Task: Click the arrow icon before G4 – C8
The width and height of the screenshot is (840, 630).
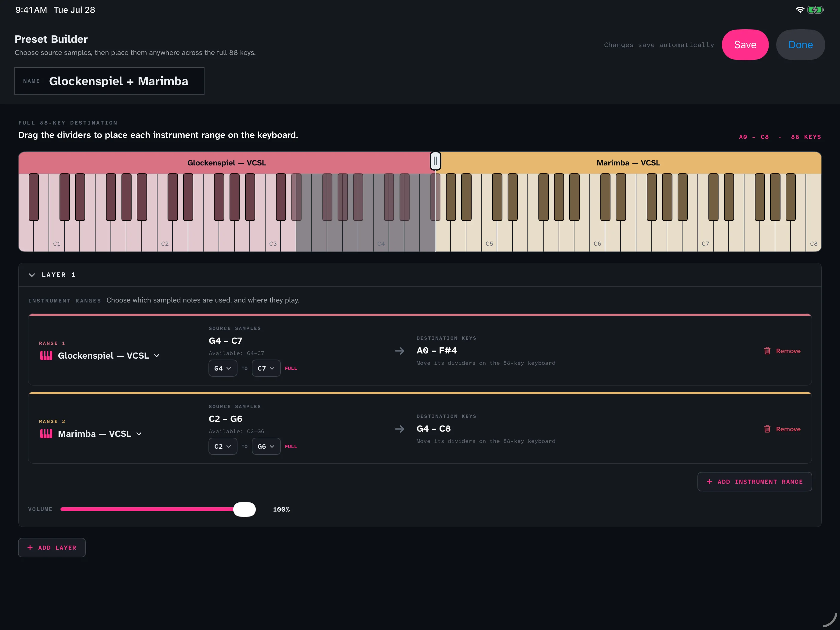Action: (x=400, y=429)
